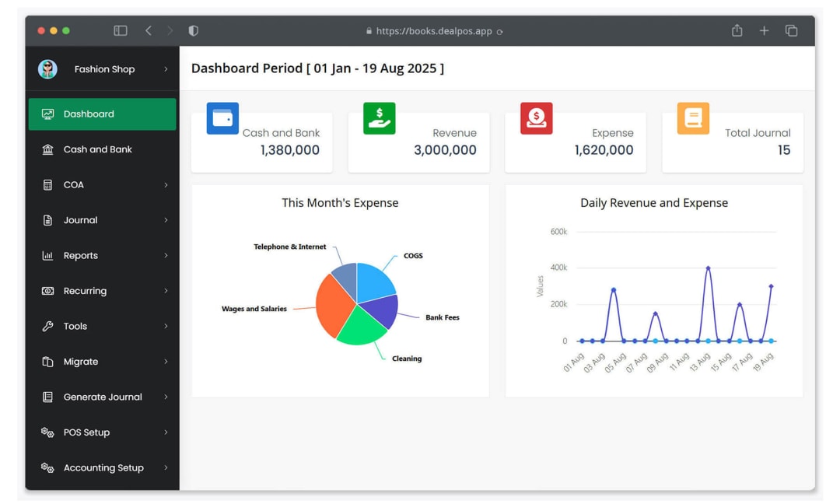The height and width of the screenshot is (504, 840).
Task: Toggle the browser sidebar panel icon
Action: click(121, 30)
